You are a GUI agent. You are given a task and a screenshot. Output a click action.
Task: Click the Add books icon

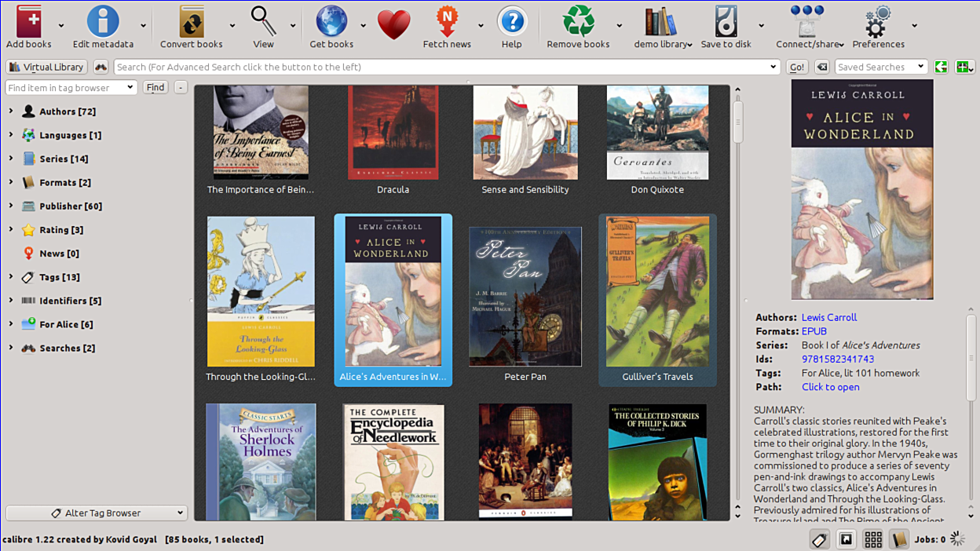pyautogui.click(x=29, y=23)
